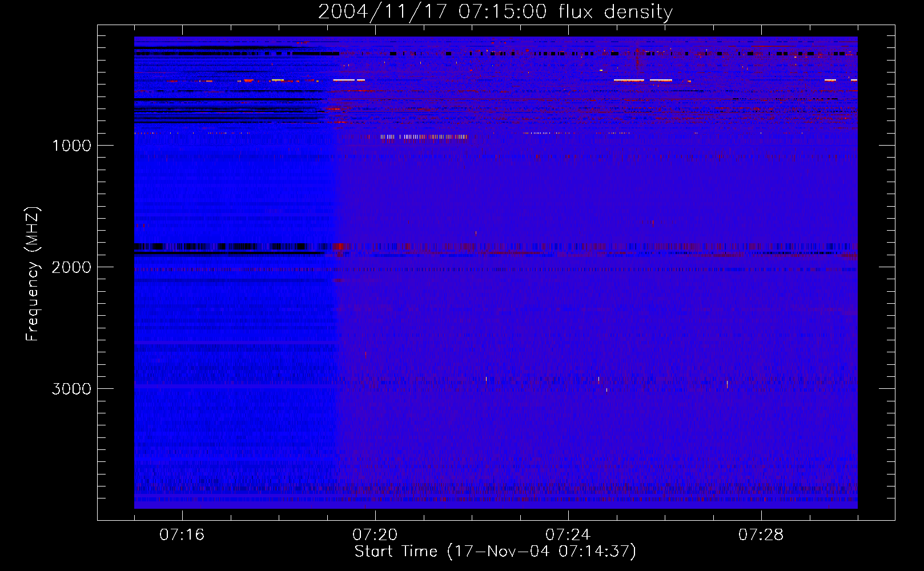This screenshot has width=924, height=571.
Task: Click the 07:24 time axis label
Action: coord(568,535)
